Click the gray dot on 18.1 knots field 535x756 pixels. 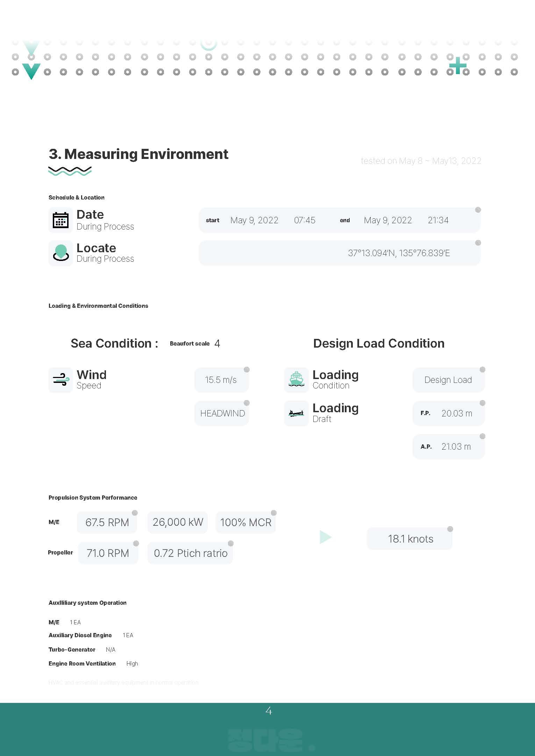pyautogui.click(x=450, y=529)
